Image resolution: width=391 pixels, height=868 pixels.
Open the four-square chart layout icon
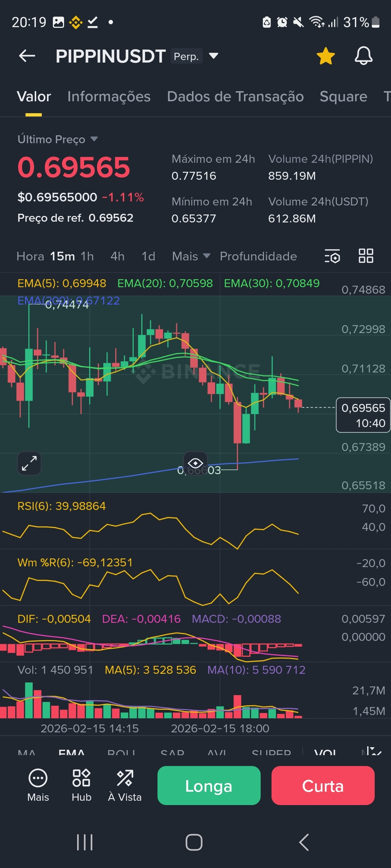(366, 256)
